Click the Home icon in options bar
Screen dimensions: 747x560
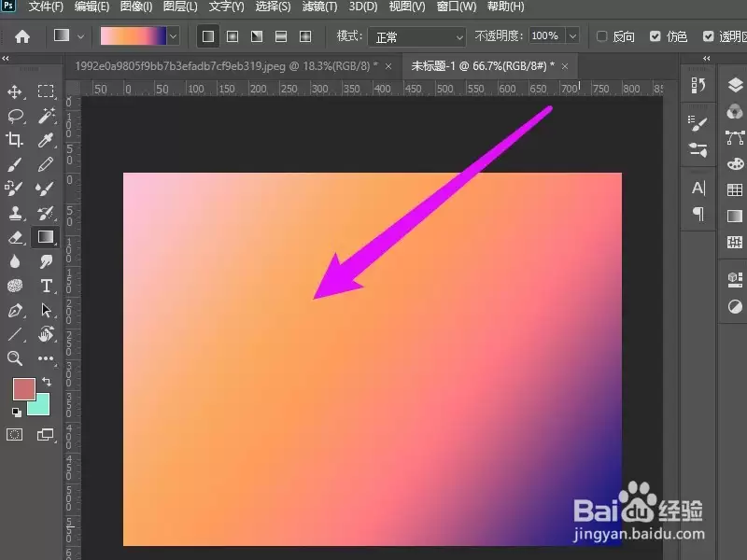pos(22,36)
